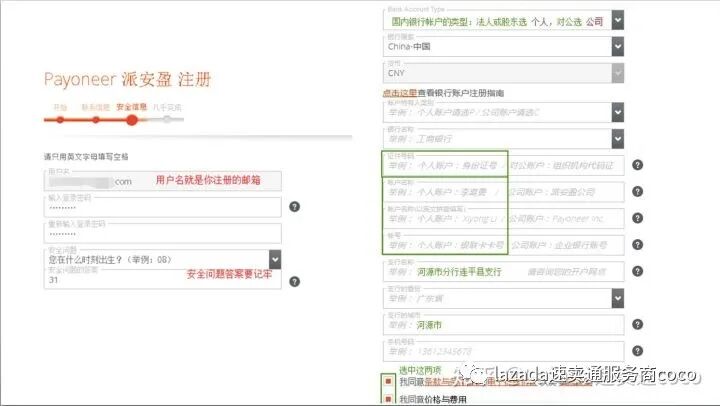The image size is (720, 406).
Task: Show help for the ID number field
Action: tap(637, 165)
